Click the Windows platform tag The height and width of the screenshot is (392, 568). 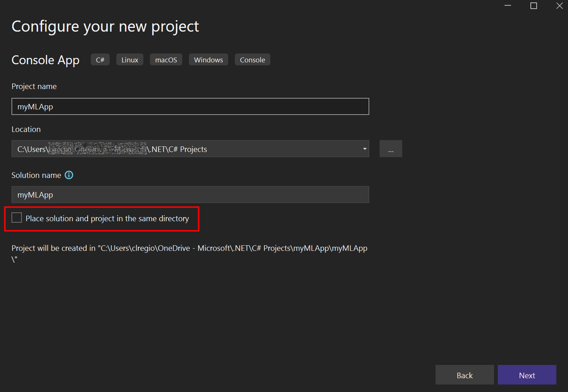click(208, 59)
